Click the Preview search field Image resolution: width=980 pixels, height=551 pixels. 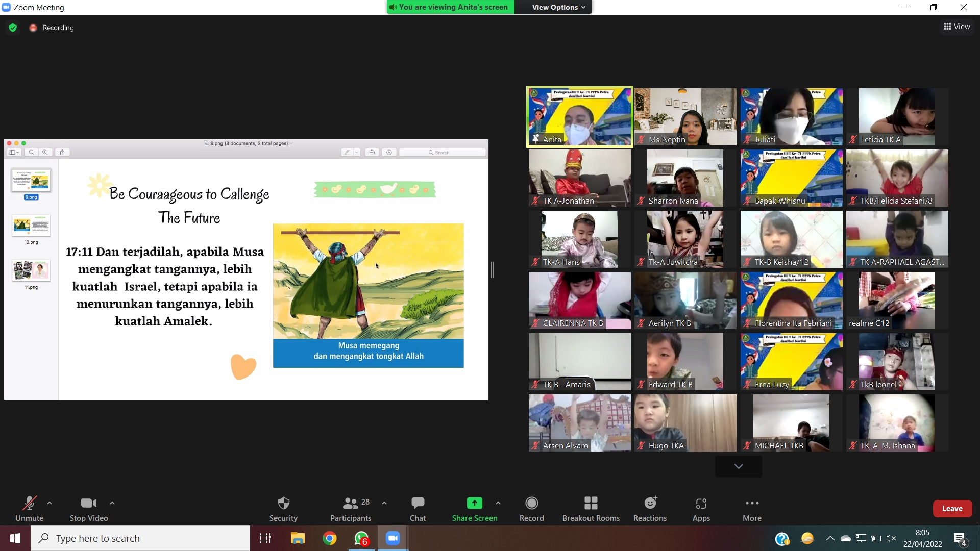443,152
